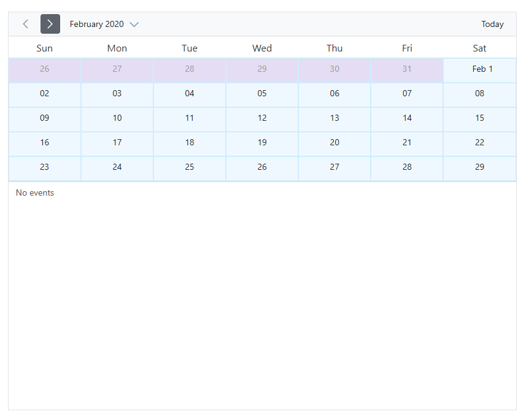Click date 24 in the last row
Screen dimensions: 526x420
pos(117,169)
